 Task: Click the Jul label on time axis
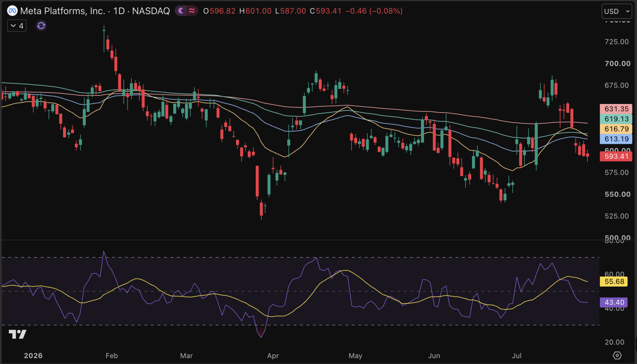click(x=517, y=356)
